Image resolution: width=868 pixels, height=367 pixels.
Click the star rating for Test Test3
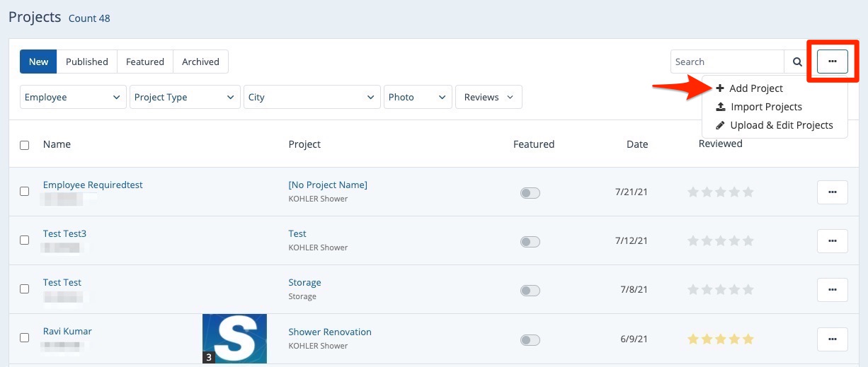pos(720,241)
